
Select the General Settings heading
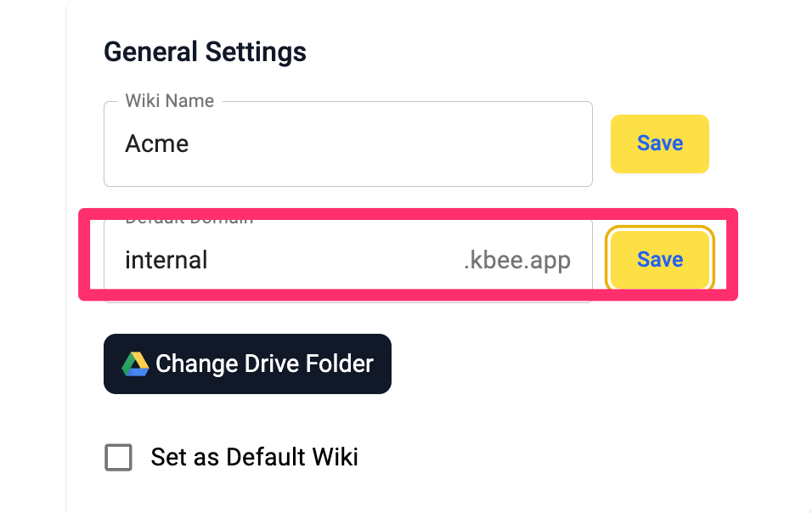coord(205,53)
